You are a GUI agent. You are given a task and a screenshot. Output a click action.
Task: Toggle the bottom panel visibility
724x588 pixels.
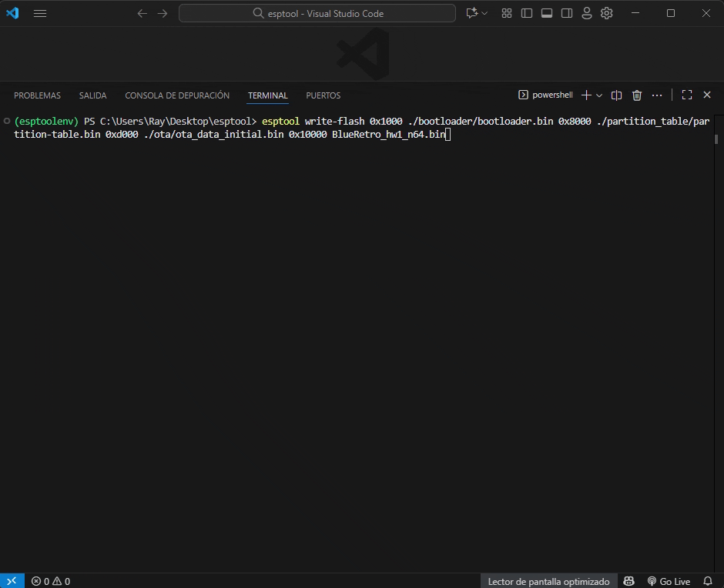coord(547,13)
